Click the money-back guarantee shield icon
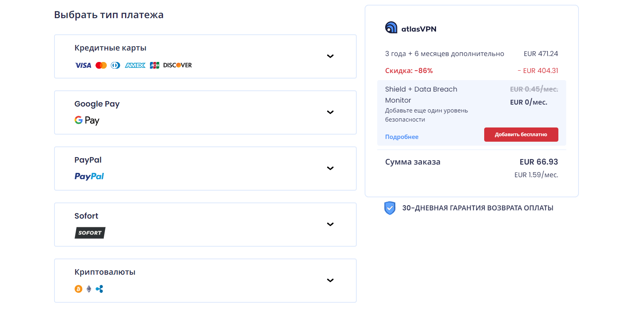644x311 pixels. pos(390,208)
